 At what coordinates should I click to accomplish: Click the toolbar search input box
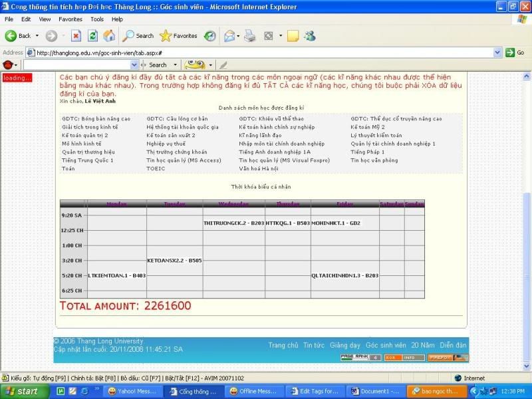point(77,65)
